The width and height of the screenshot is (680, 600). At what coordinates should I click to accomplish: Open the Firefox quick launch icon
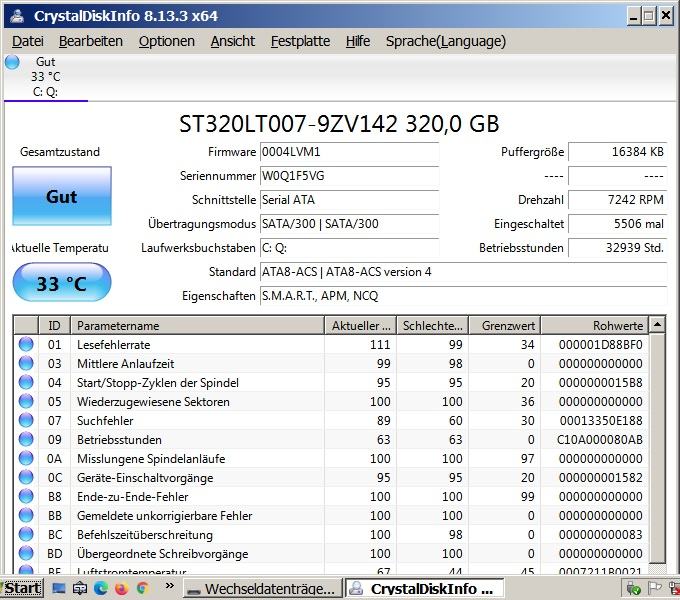[121, 588]
